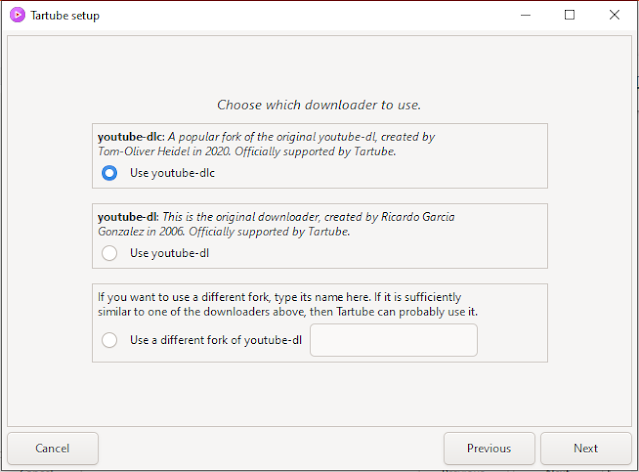
Task: Click the Cancel button
Action: (x=53, y=448)
